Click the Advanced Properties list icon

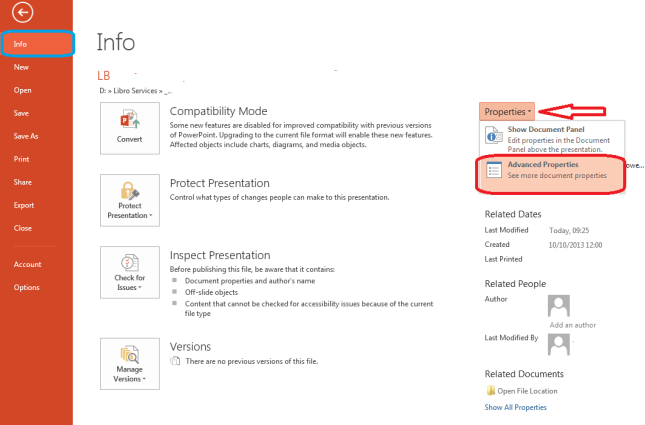coord(493,170)
